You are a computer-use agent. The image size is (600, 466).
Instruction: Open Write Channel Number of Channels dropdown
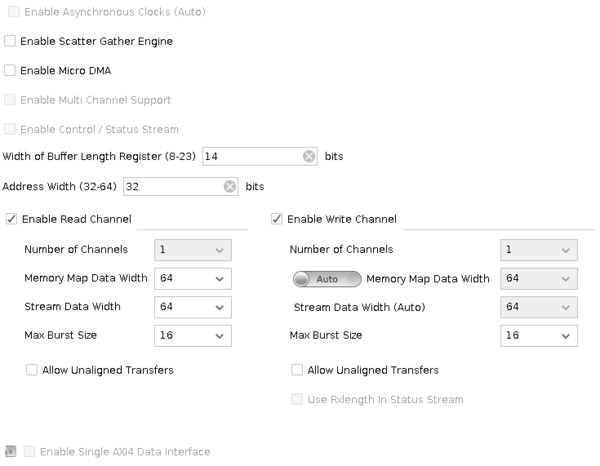point(539,250)
